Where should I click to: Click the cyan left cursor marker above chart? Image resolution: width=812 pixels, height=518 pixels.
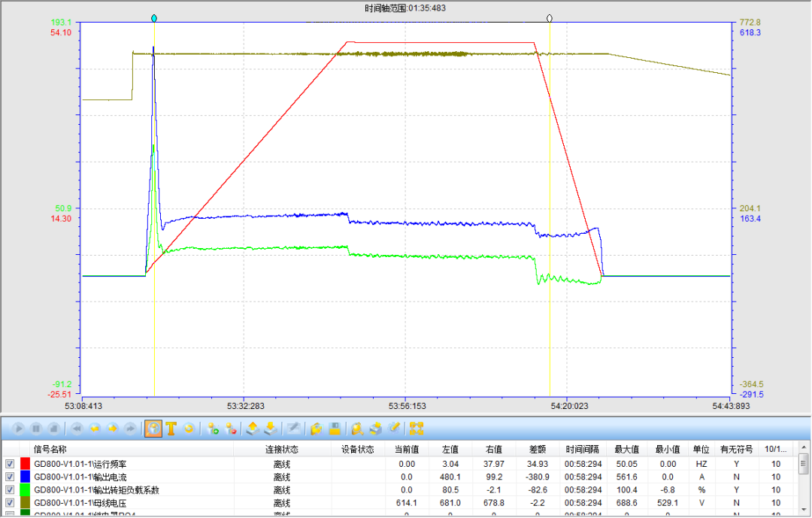(x=154, y=18)
